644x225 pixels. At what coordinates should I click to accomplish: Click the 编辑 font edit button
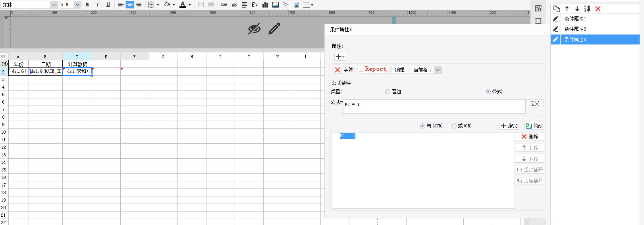pyautogui.click(x=400, y=70)
